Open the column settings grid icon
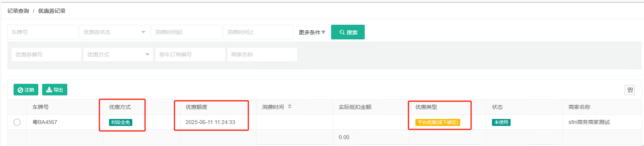Viewport: 644px width, 146px height. (630, 90)
